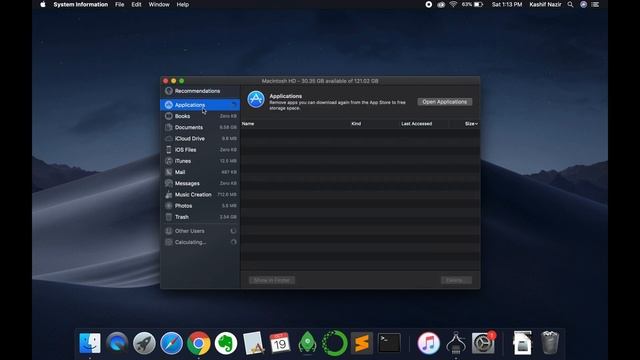Launch Launchpad rocket from the Dock
This screenshot has width=640, height=360.
(x=144, y=343)
